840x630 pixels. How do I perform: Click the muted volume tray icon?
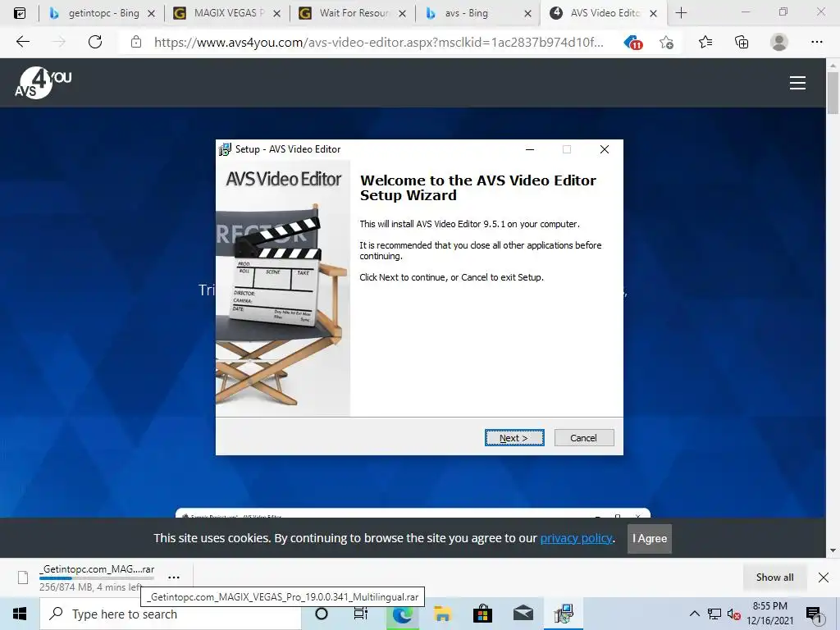coord(733,614)
